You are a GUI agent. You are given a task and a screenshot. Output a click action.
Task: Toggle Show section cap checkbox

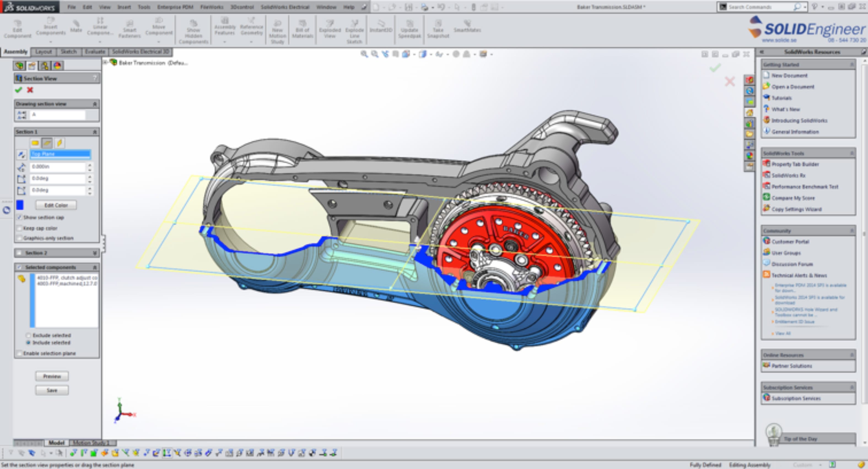[x=20, y=217]
